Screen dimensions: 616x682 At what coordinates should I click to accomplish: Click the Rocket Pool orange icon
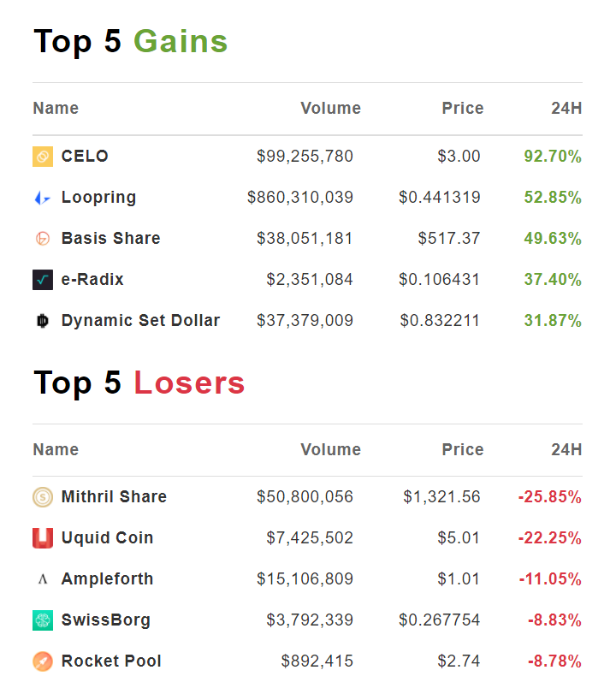tap(43, 661)
